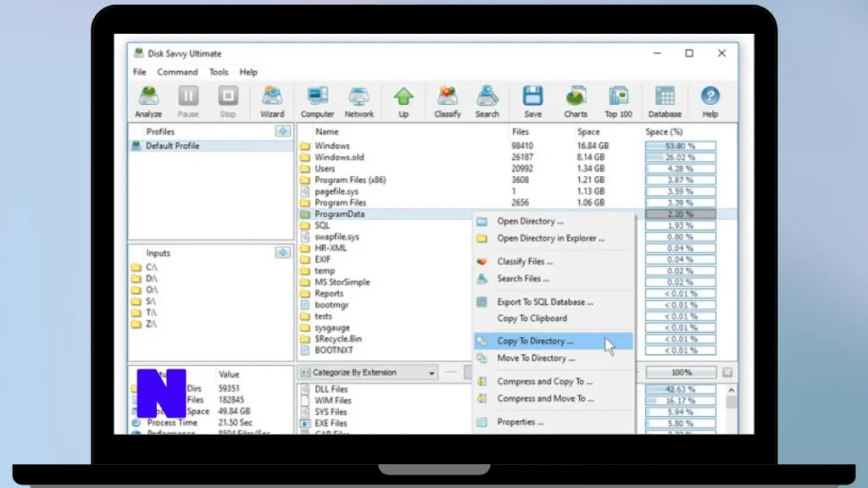This screenshot has width=868, height=488.
Task: Go Up one directory level
Action: coord(403,102)
